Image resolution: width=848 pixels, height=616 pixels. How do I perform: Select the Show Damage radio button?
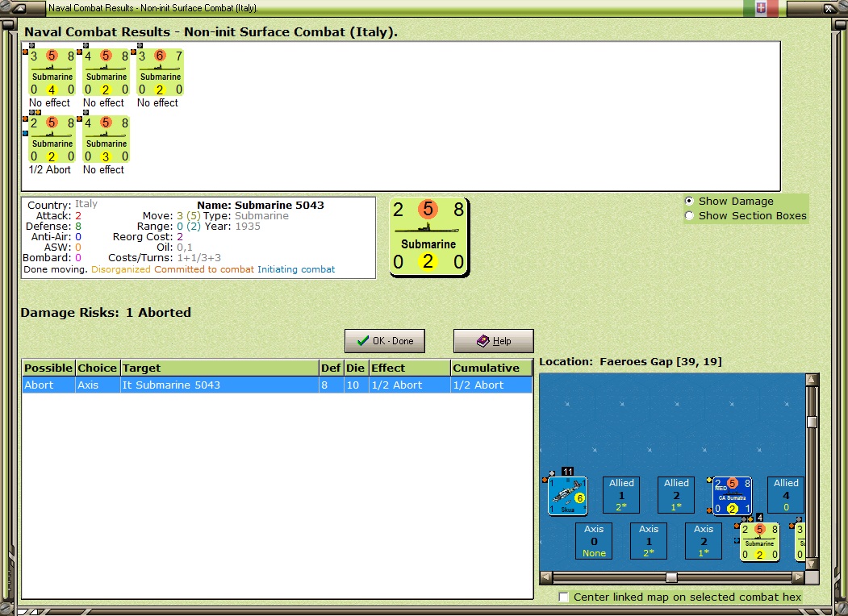point(690,201)
